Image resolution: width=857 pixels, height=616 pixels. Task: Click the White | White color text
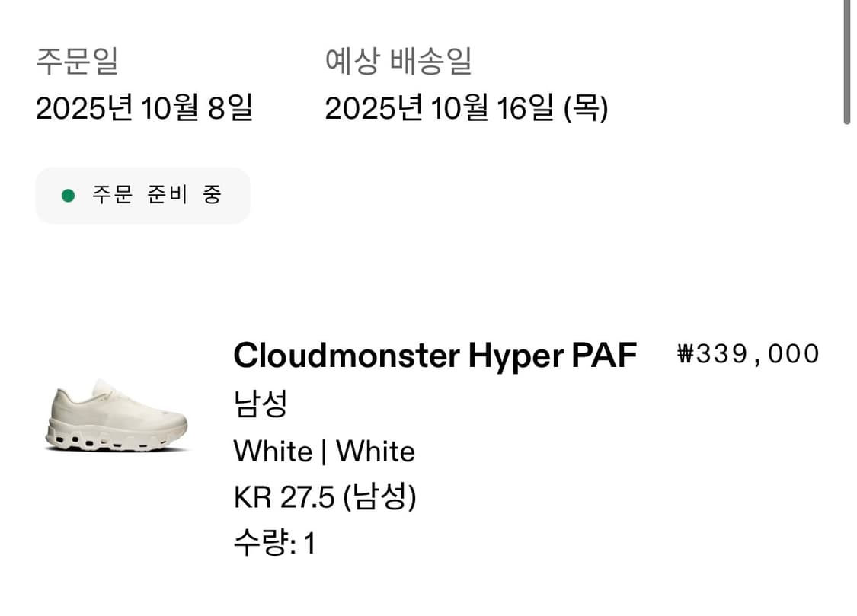click(x=324, y=452)
